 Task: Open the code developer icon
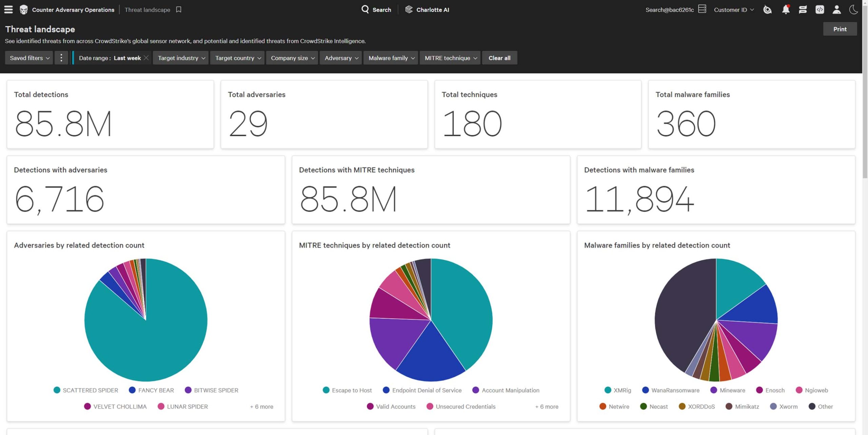click(820, 10)
